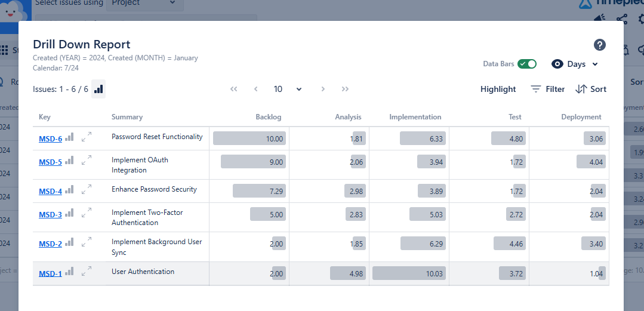Viewport: 644px width, 311px height.
Task: Click bar chart icon beside MSD-4
Action: coord(70,190)
